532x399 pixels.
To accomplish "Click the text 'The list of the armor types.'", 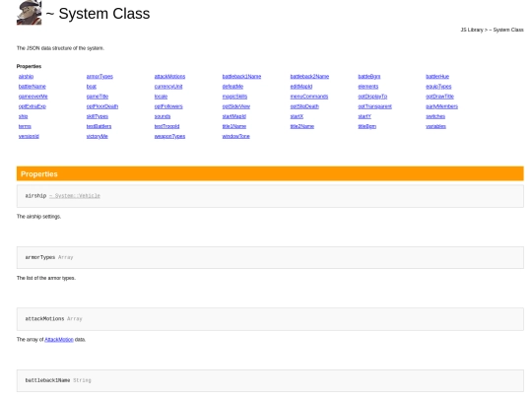I will click(46, 278).
